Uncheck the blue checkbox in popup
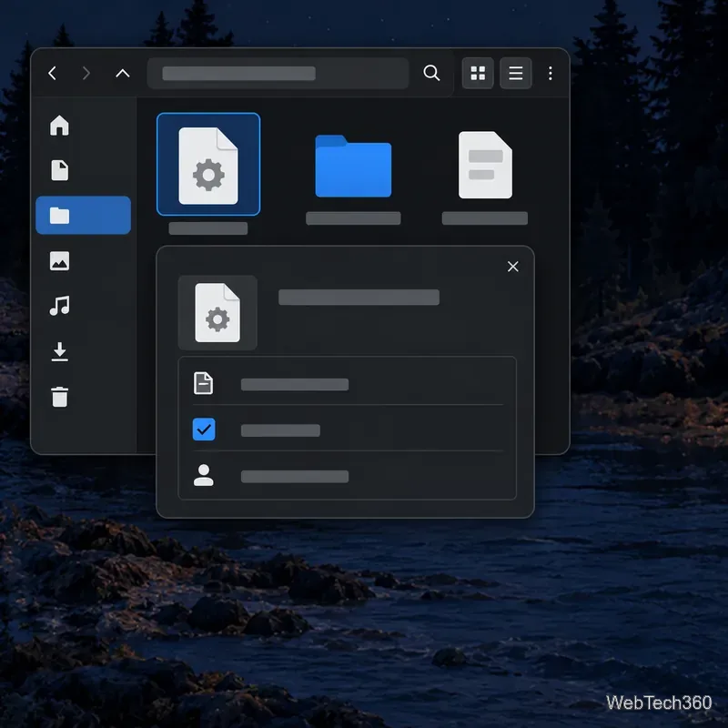 pos(204,429)
